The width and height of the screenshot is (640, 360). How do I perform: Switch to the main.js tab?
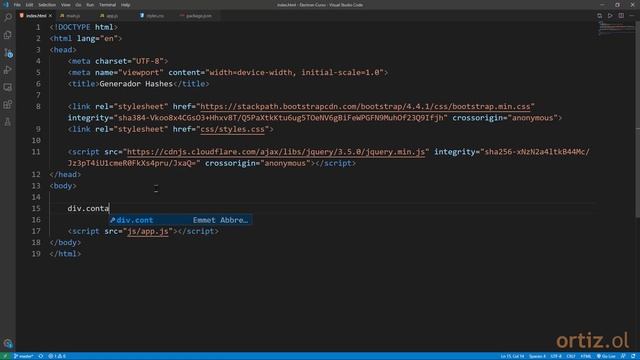[73, 16]
